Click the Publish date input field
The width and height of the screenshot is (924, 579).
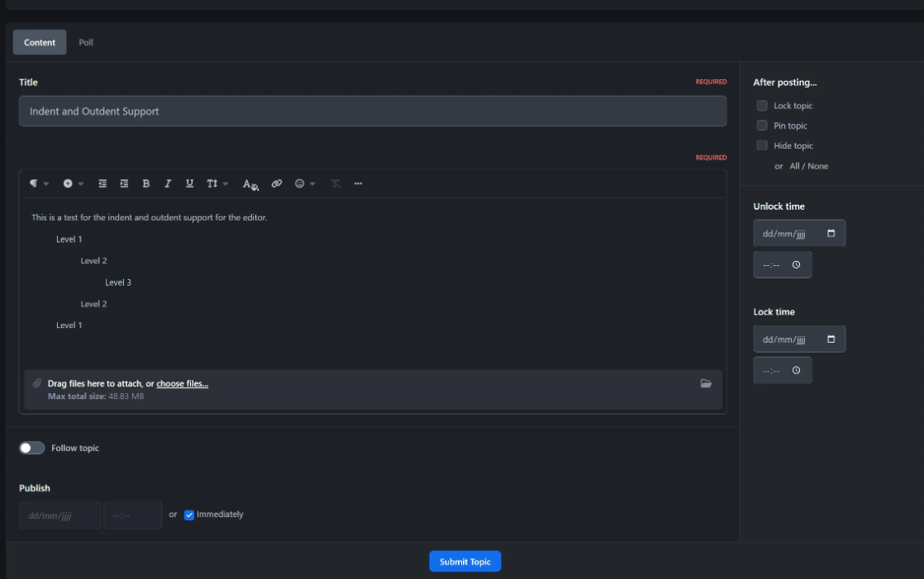[60, 515]
